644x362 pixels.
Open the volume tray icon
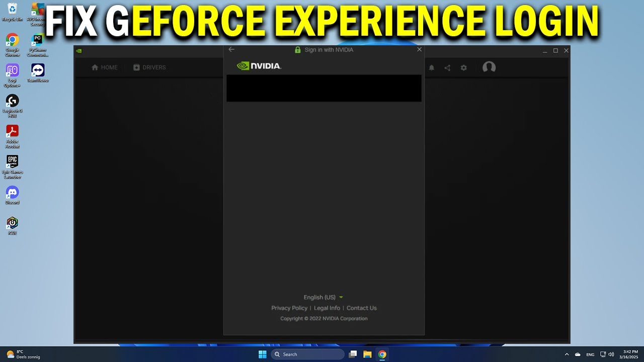611,354
